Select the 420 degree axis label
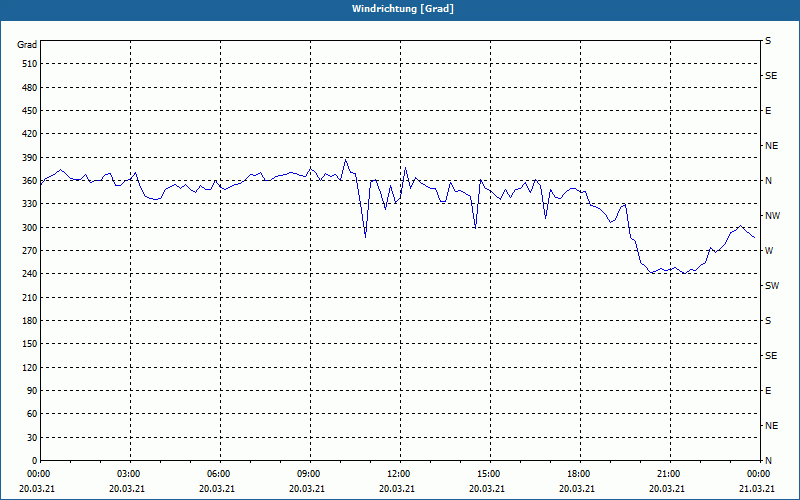 [27, 134]
